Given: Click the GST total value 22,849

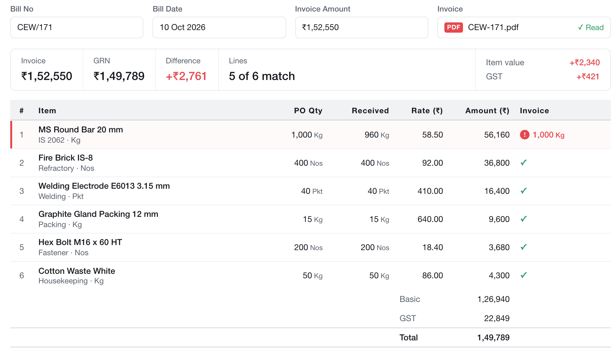Looking at the screenshot, I should pyautogui.click(x=497, y=318).
